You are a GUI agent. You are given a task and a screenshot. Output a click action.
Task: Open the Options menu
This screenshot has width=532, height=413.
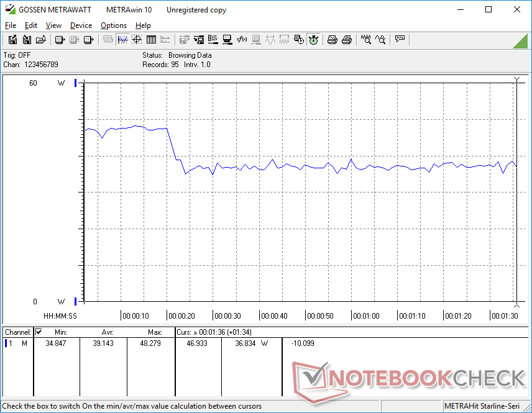(114, 25)
